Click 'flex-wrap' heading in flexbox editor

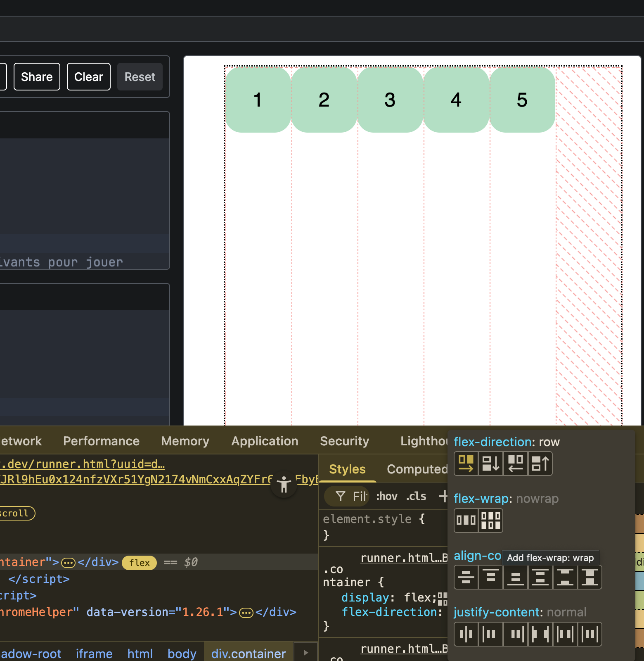coord(481,499)
